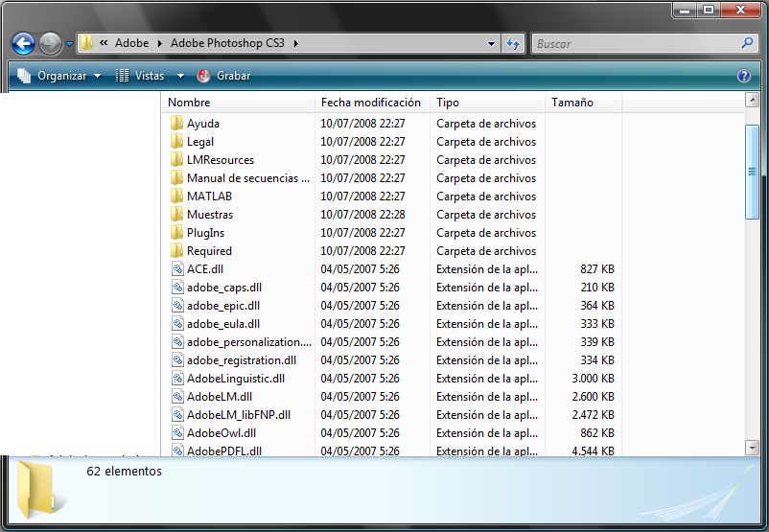Sort by the Tamaño column header
Viewport: 769px width, 532px height.
[x=584, y=103]
